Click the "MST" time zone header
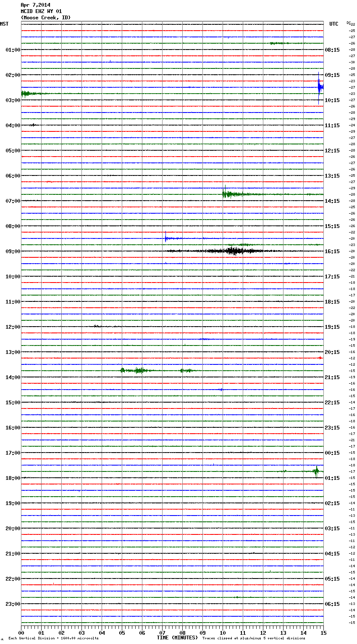357x644 pixels. [4, 24]
